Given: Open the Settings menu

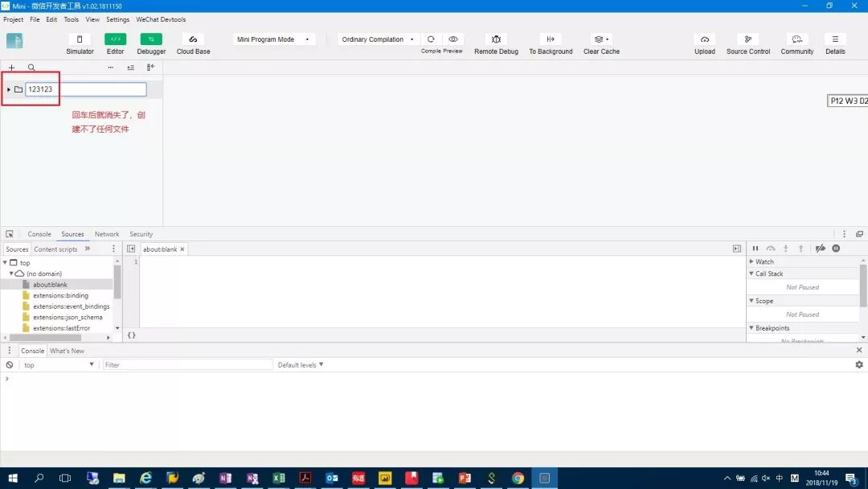Looking at the screenshot, I should (118, 19).
